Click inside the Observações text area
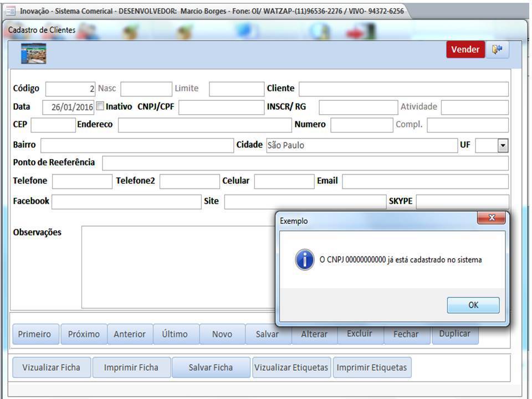 178,267
